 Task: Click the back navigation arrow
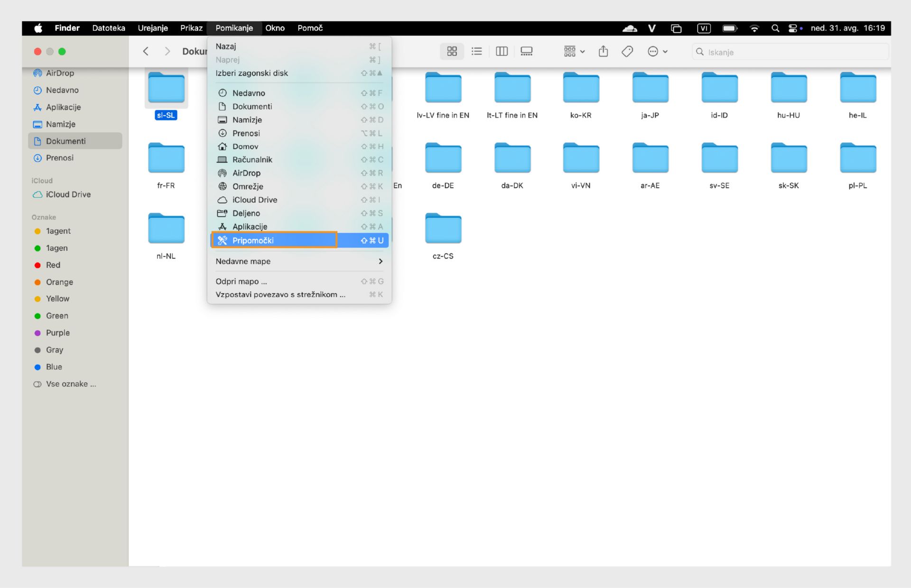click(146, 51)
